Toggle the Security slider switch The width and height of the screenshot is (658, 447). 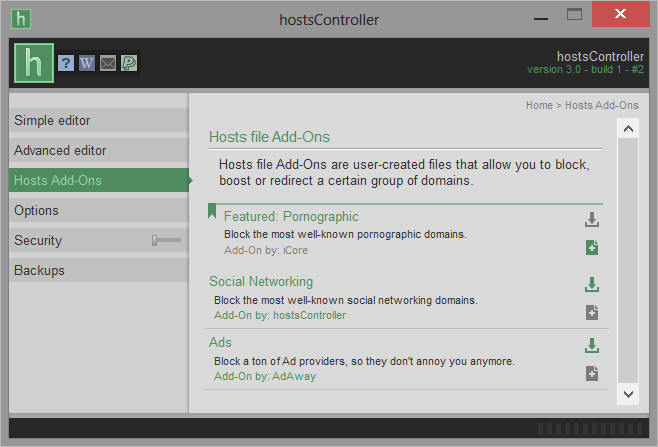click(167, 240)
